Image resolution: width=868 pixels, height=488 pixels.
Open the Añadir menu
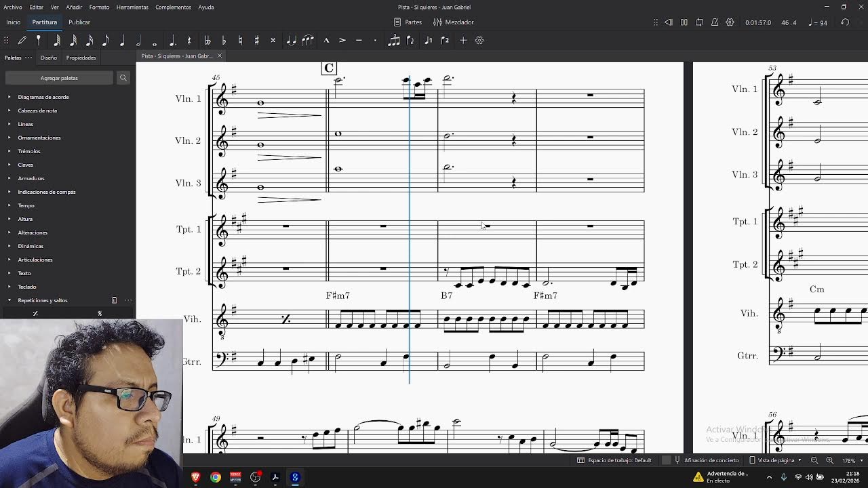(74, 7)
